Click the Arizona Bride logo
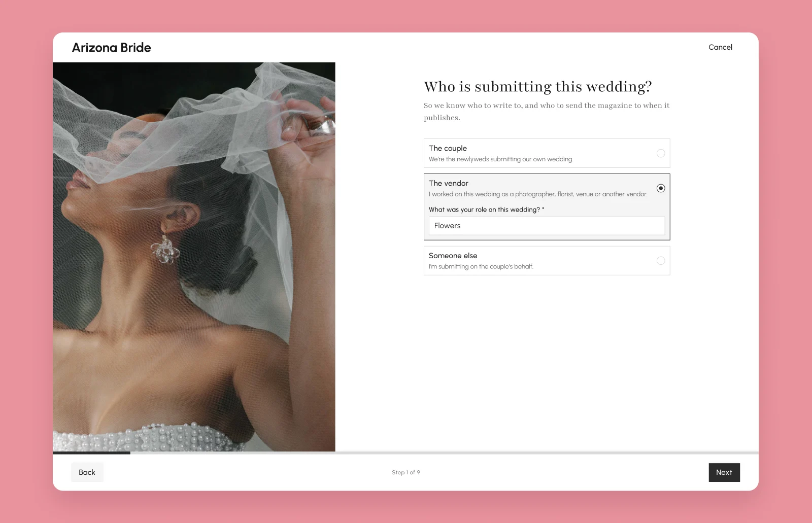The height and width of the screenshot is (523, 812). [x=112, y=48]
